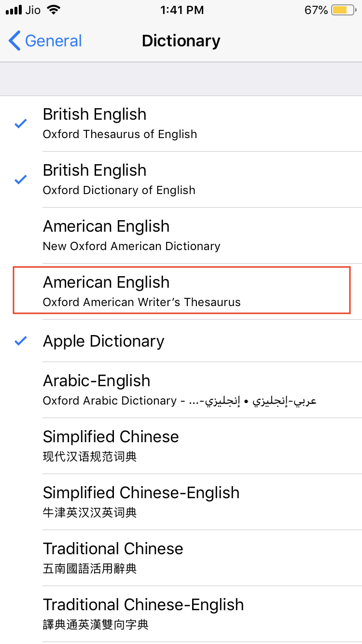This screenshot has height=644, width=362.
Task: Go back to General settings
Action: click(x=45, y=41)
